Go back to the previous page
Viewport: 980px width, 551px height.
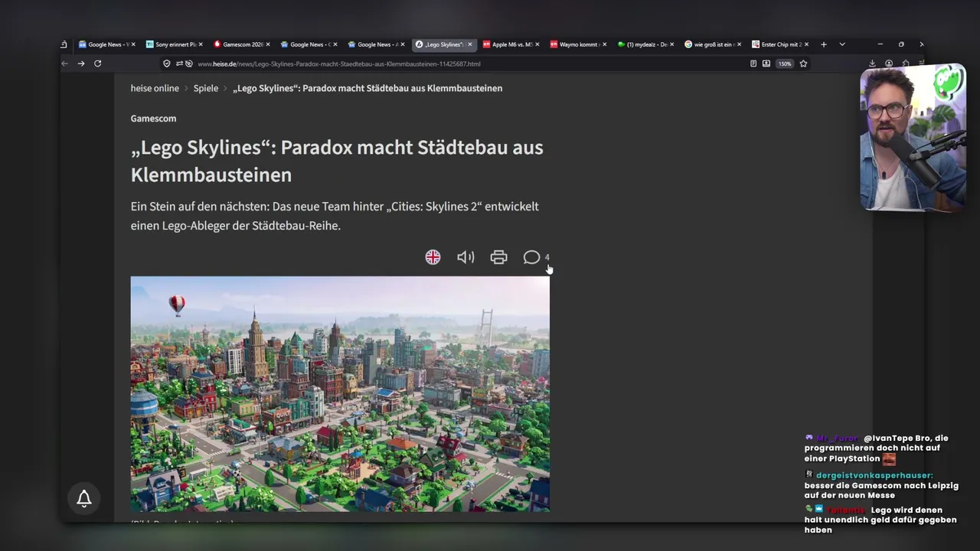64,64
